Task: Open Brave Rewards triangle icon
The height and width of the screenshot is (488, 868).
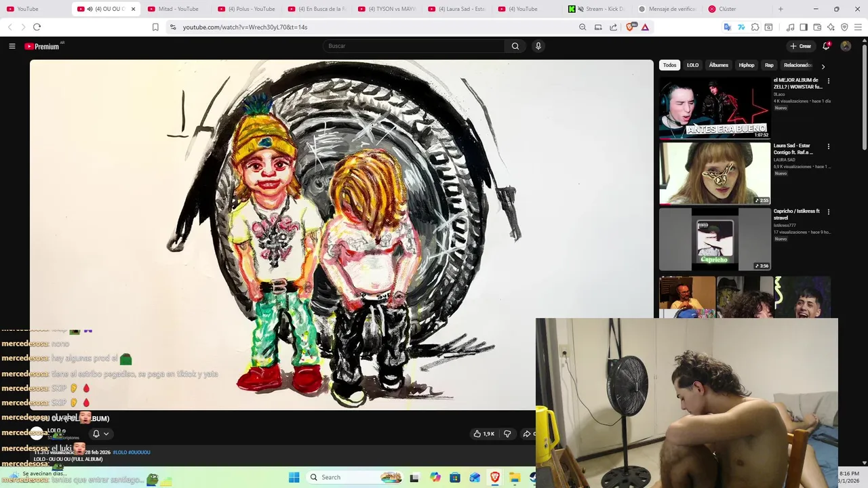Action: coord(645,27)
